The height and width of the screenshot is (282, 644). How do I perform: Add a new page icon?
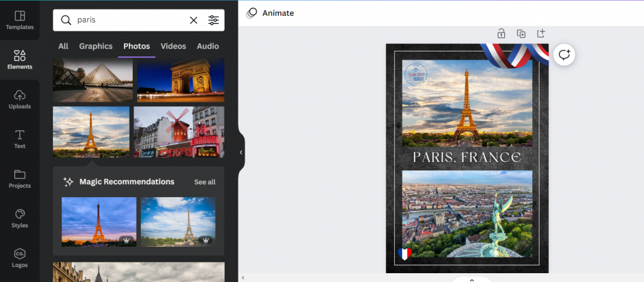541,34
